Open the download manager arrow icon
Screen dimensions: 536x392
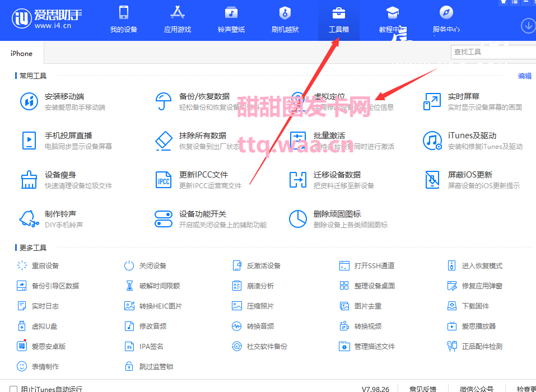[x=528, y=26]
